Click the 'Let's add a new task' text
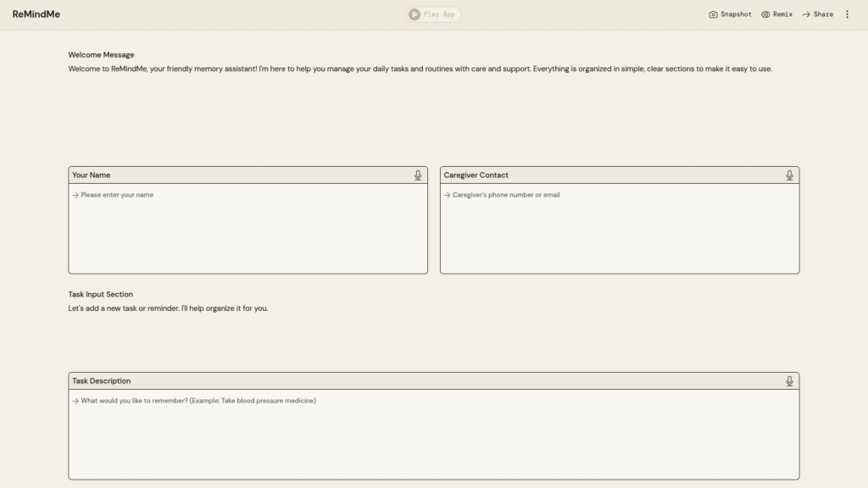Viewport: 868px width, 488px height. 168,308
